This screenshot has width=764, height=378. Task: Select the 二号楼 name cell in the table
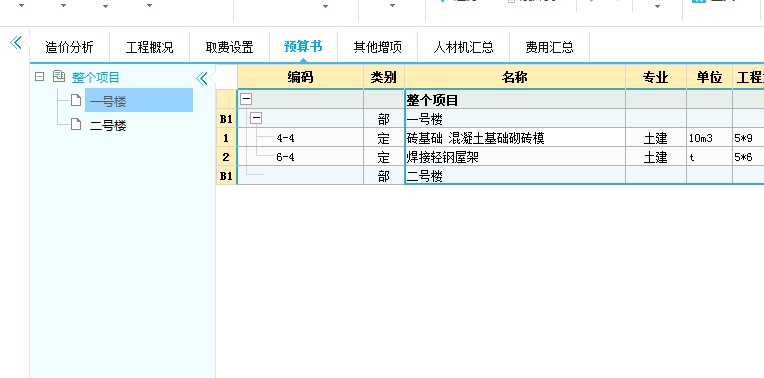coord(515,176)
